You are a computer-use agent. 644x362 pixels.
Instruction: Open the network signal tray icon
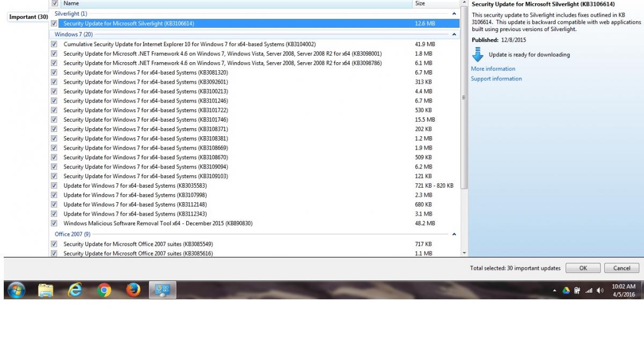(589, 291)
